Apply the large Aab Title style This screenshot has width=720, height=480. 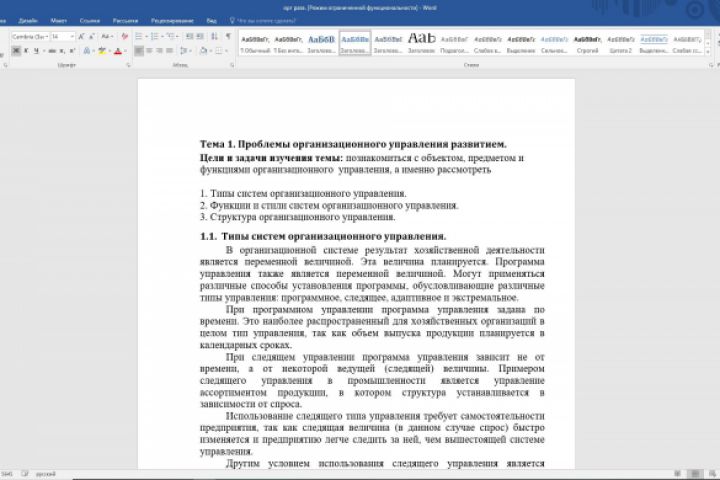(422, 44)
